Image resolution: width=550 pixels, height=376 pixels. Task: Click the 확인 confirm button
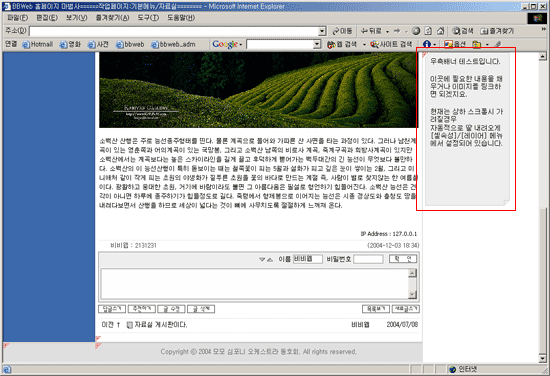[x=403, y=259]
